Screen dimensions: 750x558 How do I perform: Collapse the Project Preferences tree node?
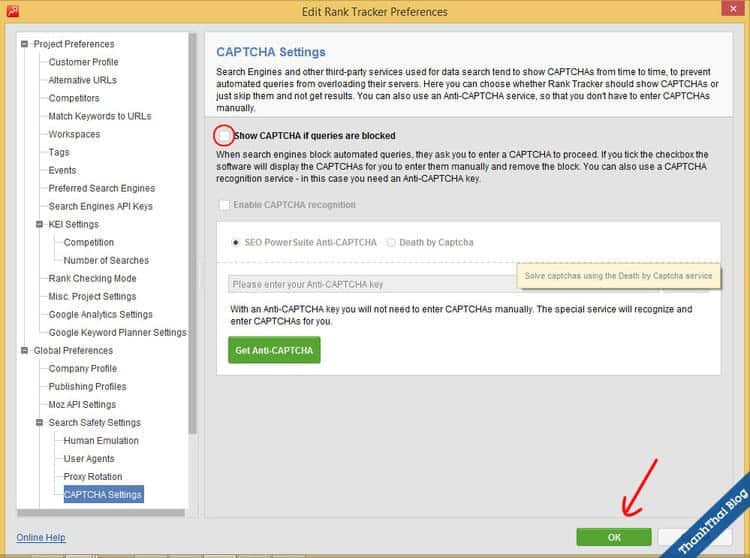click(x=24, y=44)
